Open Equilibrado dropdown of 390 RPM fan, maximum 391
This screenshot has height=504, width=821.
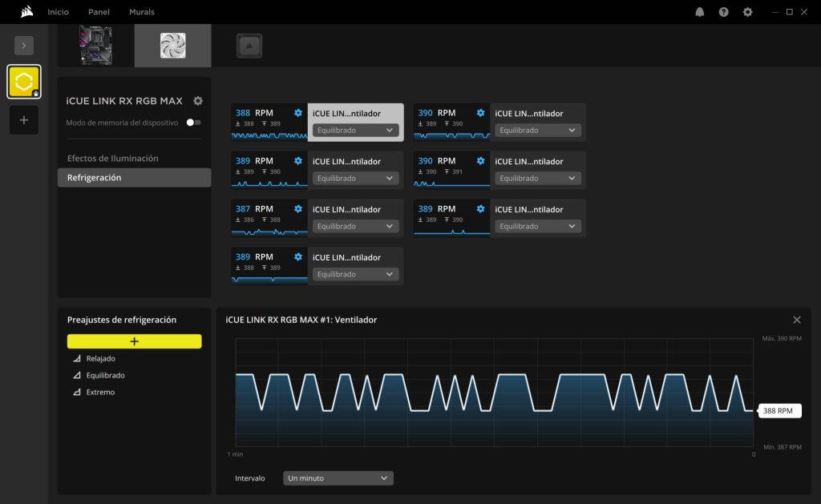(538, 179)
